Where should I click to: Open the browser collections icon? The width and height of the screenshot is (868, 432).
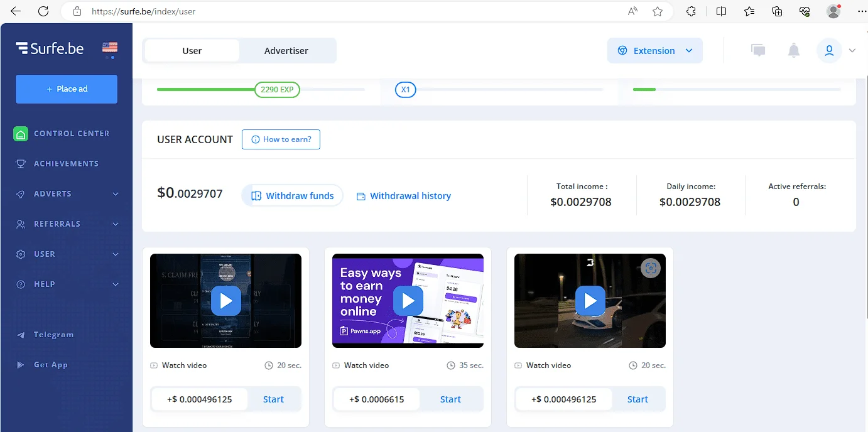(x=777, y=11)
